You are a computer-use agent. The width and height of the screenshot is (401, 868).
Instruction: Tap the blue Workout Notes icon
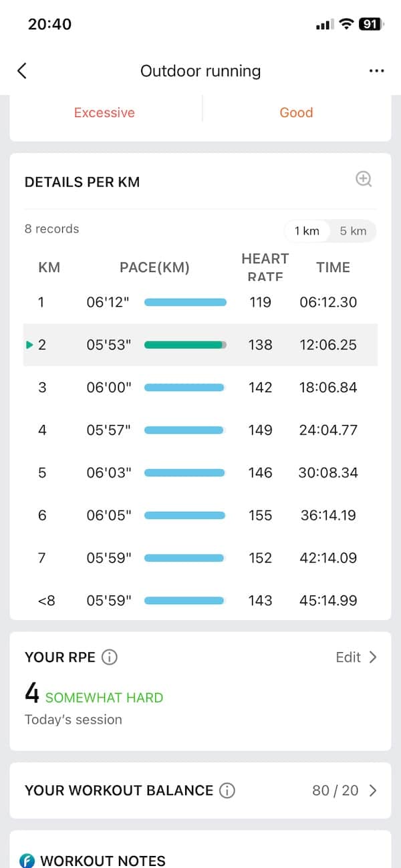27,861
